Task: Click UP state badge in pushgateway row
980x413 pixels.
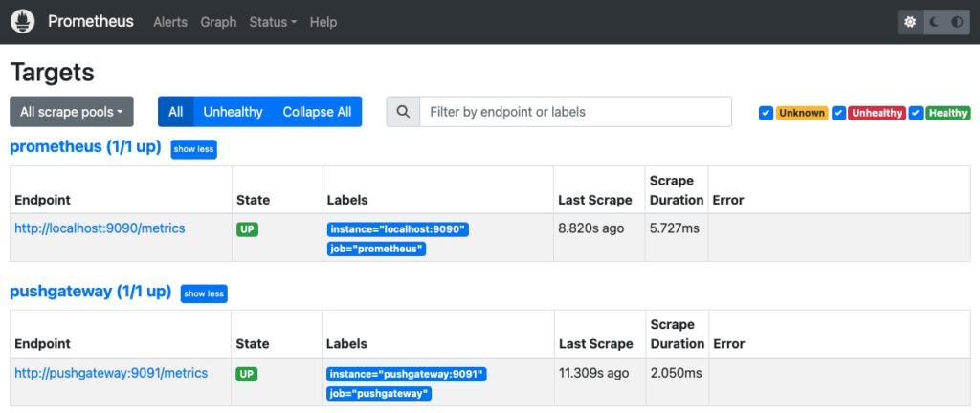Action: pyautogui.click(x=246, y=375)
